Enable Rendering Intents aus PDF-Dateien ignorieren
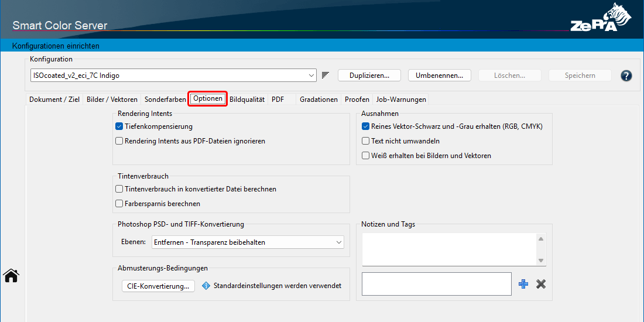644x322 pixels. pyautogui.click(x=119, y=141)
